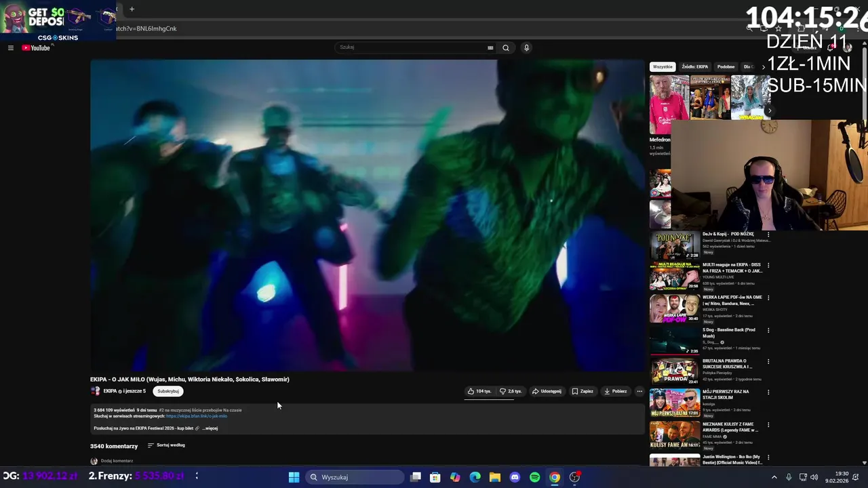Open the volume speaker icon in tray
The width and height of the screenshot is (868, 488).
814,477
